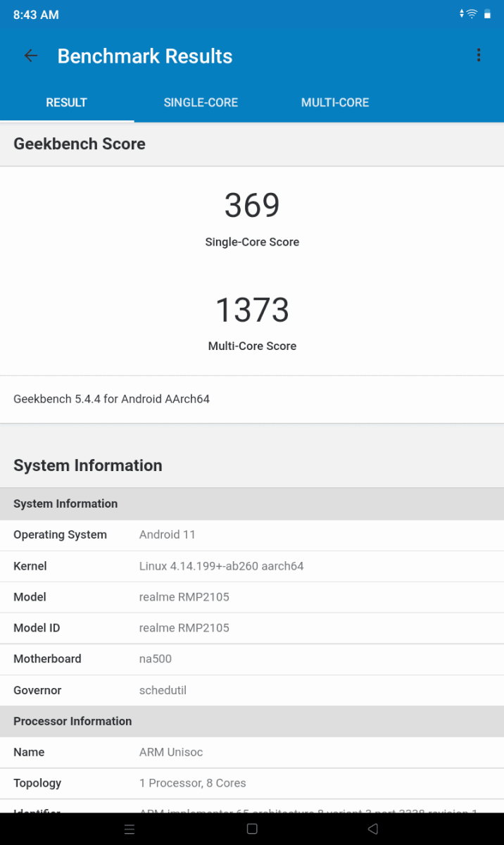504x845 pixels.
Task: Select the Benchmark Results title
Action: [x=145, y=56]
